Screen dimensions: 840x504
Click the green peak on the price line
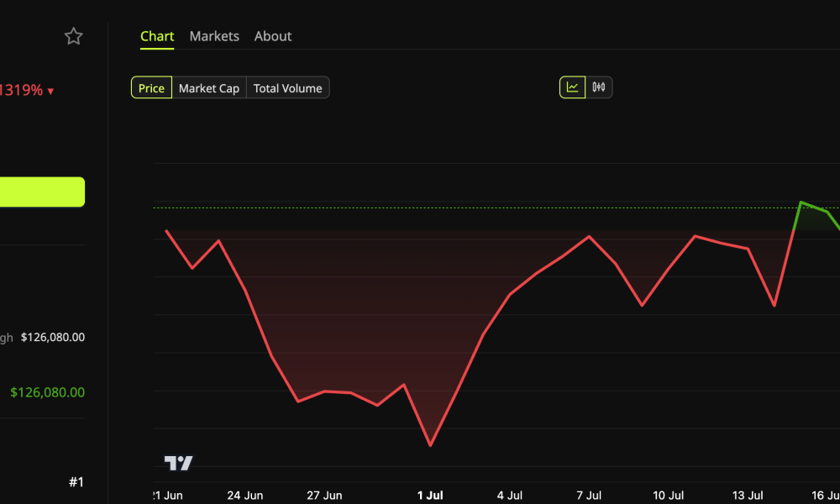[x=801, y=202]
